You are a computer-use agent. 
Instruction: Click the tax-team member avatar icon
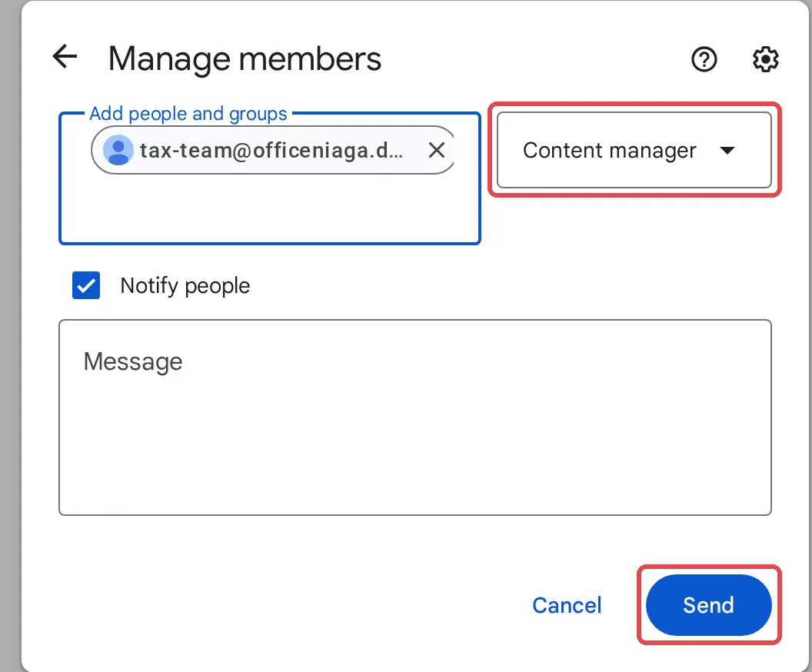[x=118, y=150]
